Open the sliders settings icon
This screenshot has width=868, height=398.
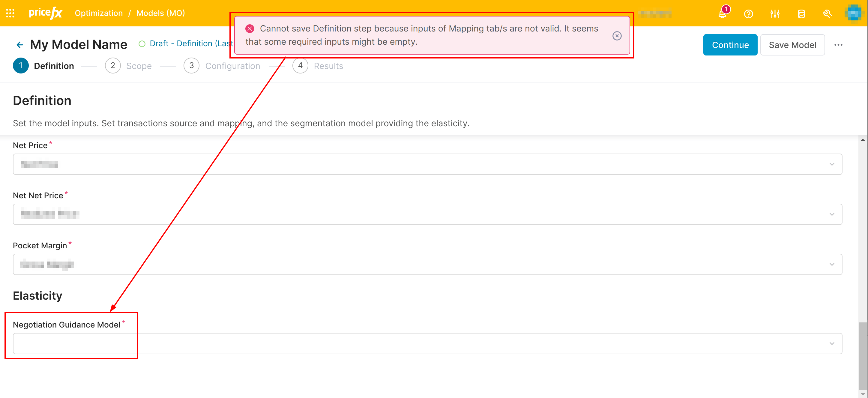point(775,14)
